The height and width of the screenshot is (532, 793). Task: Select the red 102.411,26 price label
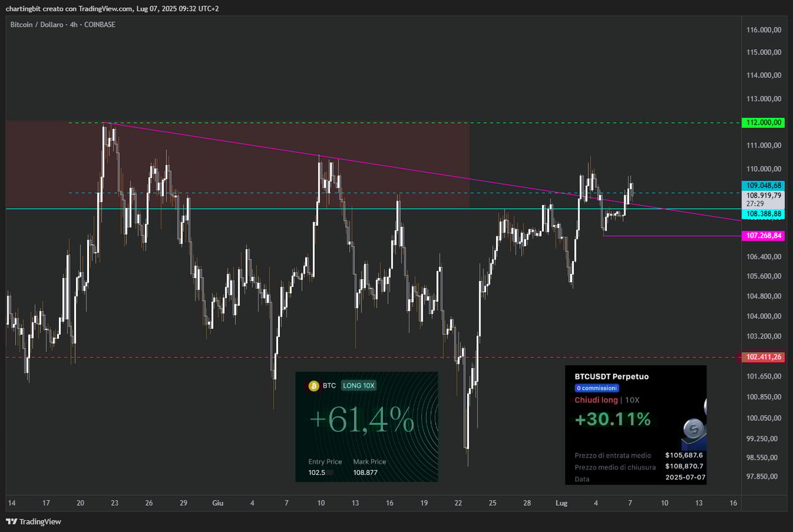(764, 357)
